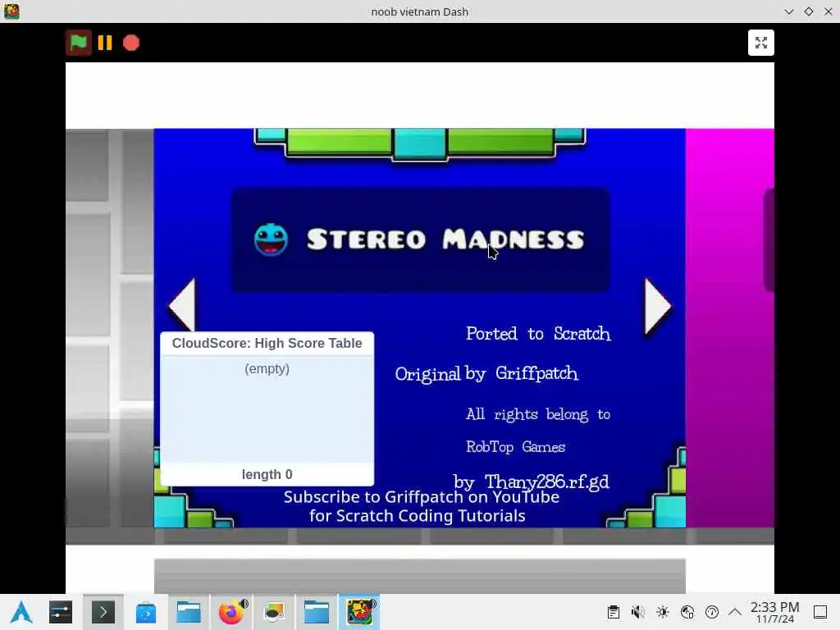Select the noob vietnam Dash taskbar entry
Screen dimensions: 840x630
359,612
